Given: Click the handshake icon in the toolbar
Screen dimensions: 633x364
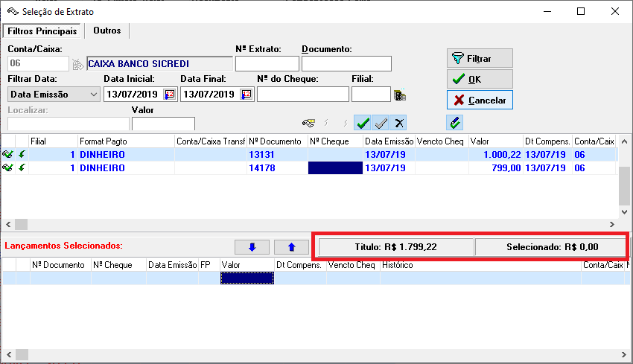Looking at the screenshot, I should (308, 123).
